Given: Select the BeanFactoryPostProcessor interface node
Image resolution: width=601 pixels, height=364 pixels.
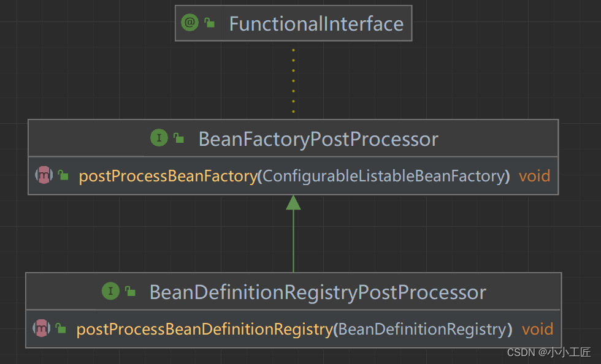Looking at the screenshot, I should click(318, 138).
